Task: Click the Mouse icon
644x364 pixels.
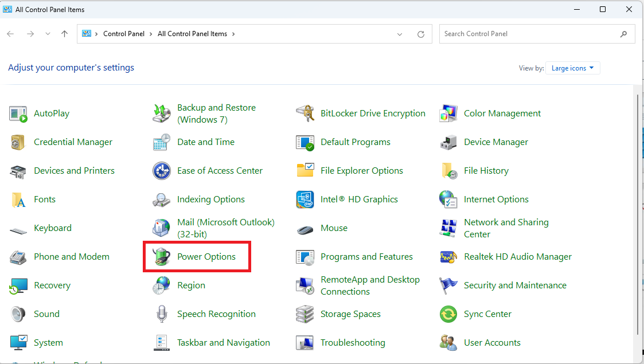Action: pos(305,229)
